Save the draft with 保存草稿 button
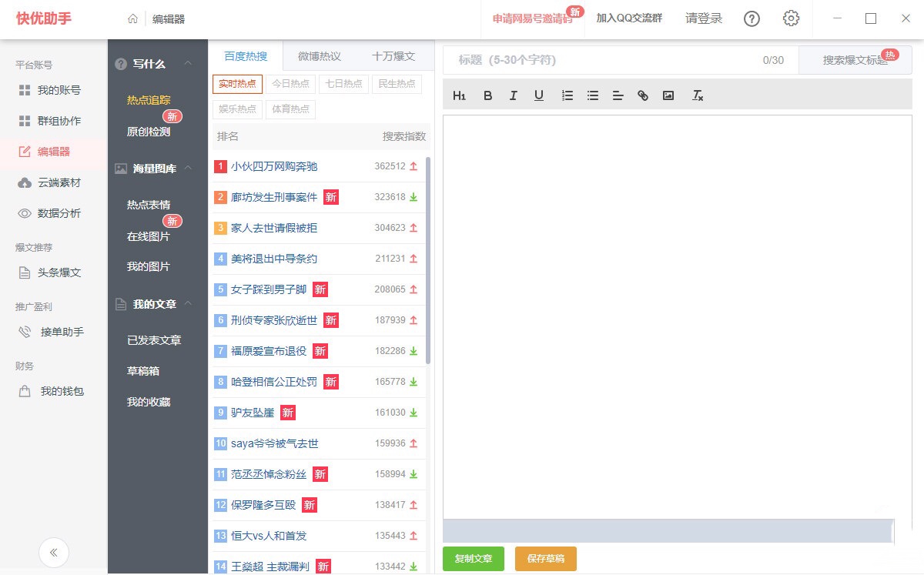 [x=545, y=559]
